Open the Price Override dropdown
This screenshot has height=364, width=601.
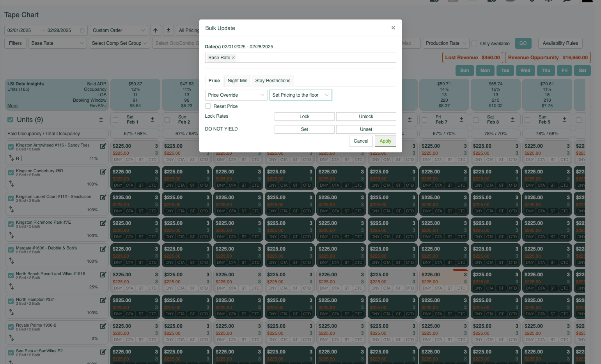pyautogui.click(x=236, y=95)
